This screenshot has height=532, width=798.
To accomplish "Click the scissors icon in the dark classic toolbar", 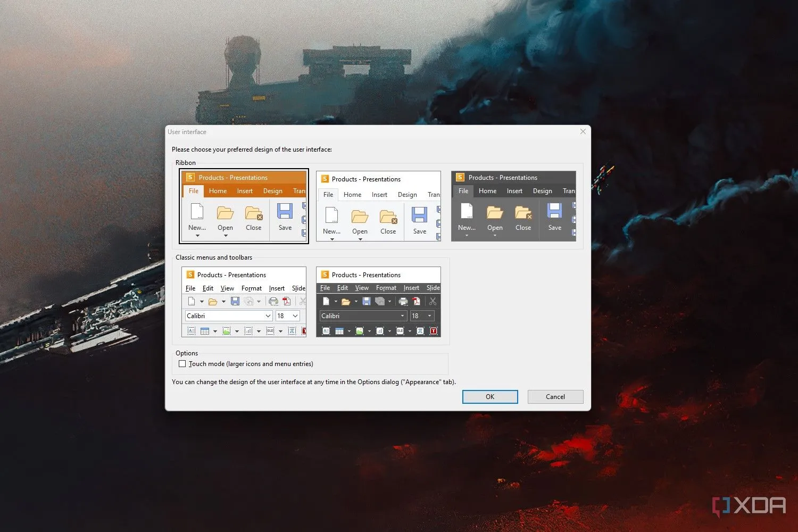I will coord(433,302).
